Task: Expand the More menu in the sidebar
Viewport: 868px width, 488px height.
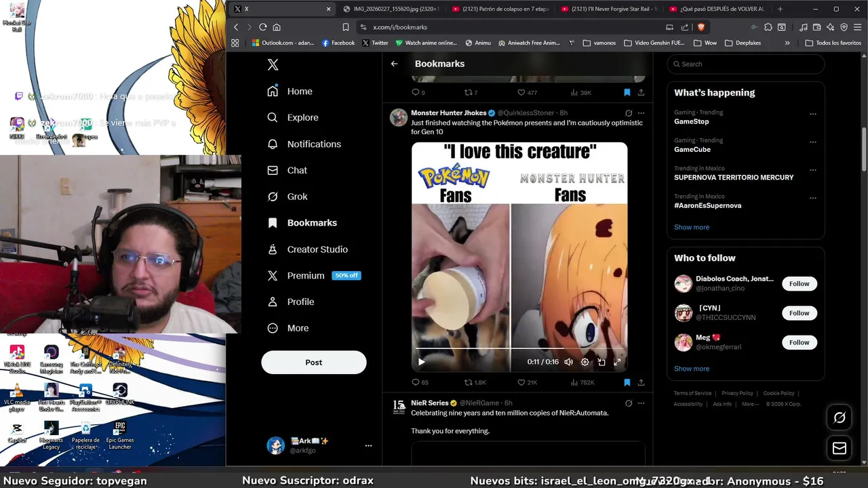Action: tap(288, 328)
